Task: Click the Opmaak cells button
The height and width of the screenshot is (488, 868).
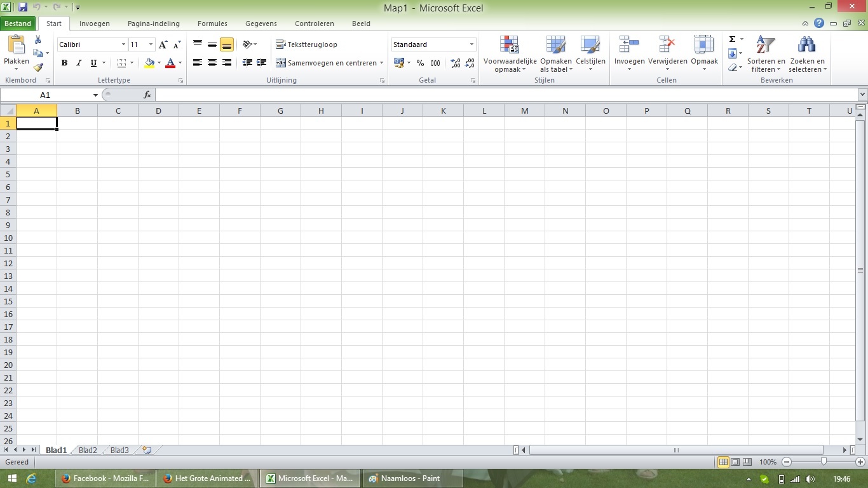Action: click(704, 54)
